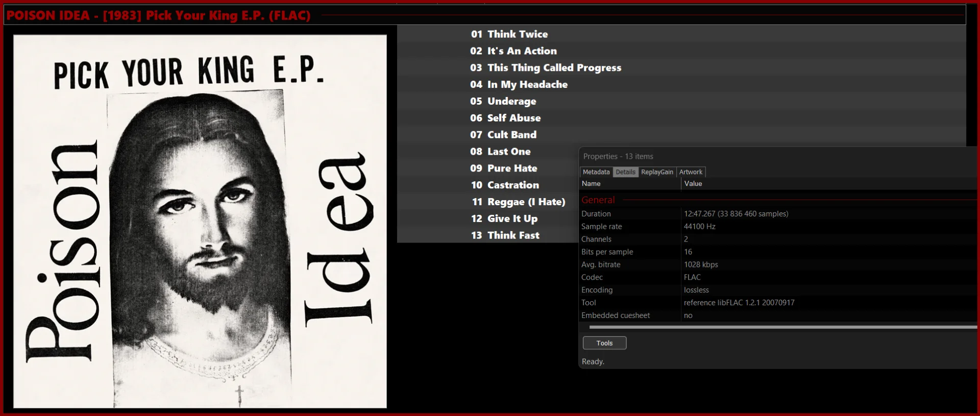This screenshot has height=416, width=980.
Task: Click the horizontal scrollbar in Properties
Action: pyautogui.click(x=783, y=327)
